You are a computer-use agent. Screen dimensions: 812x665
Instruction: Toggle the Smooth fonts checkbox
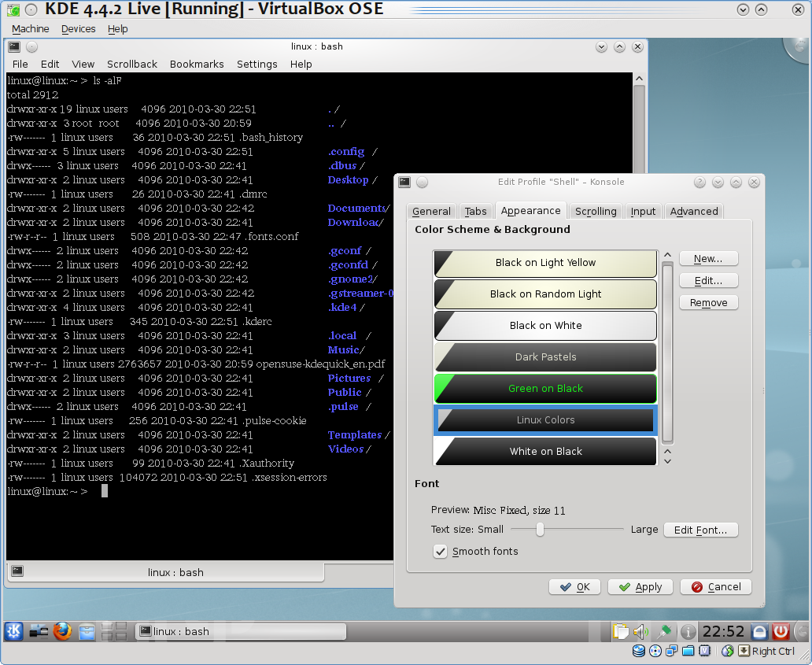440,552
